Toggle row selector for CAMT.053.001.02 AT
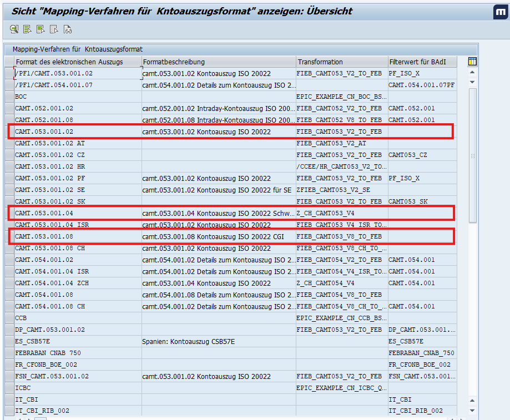510x420 pixels. tap(9, 143)
